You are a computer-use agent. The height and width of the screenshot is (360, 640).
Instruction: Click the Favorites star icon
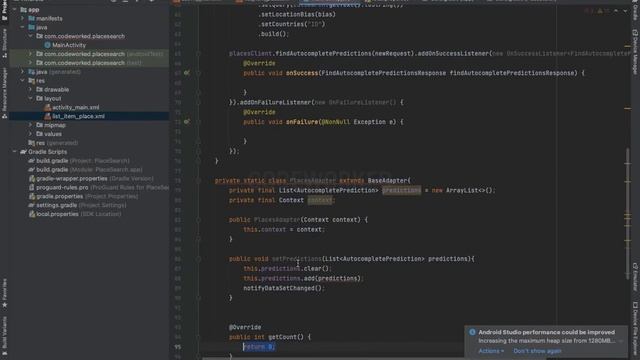tap(4, 305)
